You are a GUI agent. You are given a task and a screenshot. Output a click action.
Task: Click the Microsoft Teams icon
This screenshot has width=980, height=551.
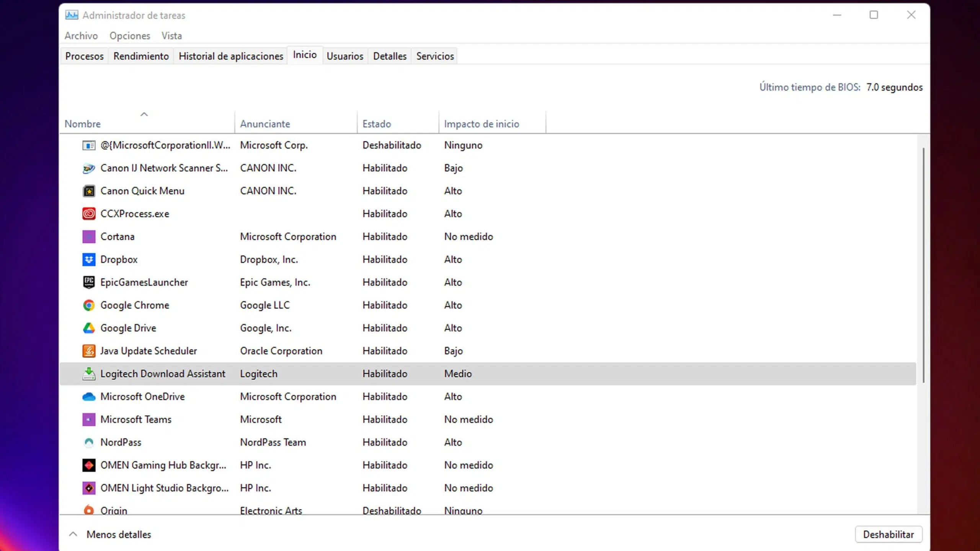point(89,419)
